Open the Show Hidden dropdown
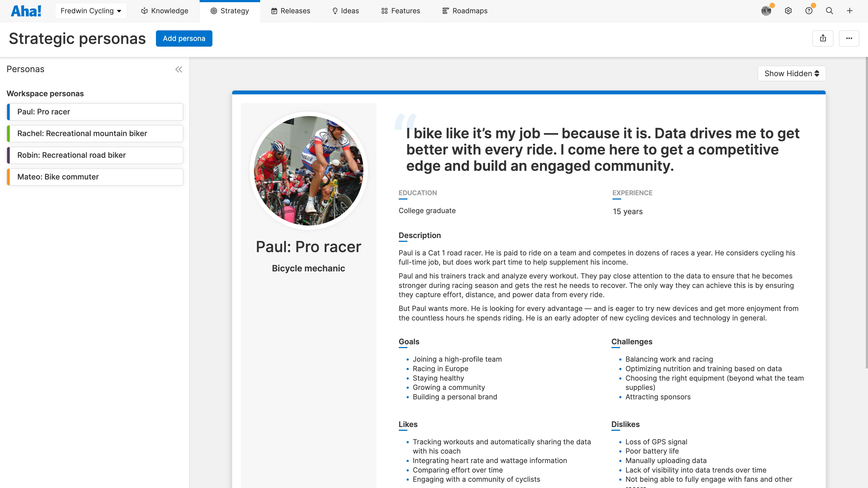This screenshot has width=868, height=488. 792,73
